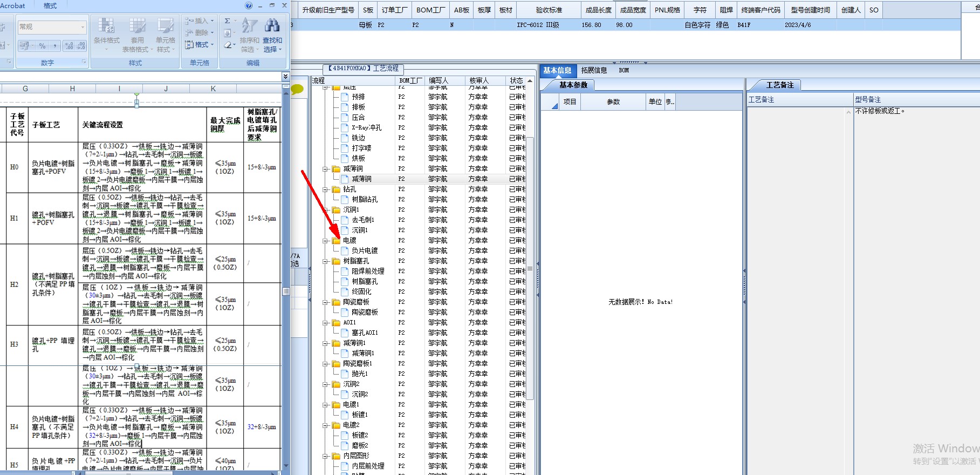Click the 不许修板或返工 note text
This screenshot has width=980, height=475.
[x=880, y=111]
